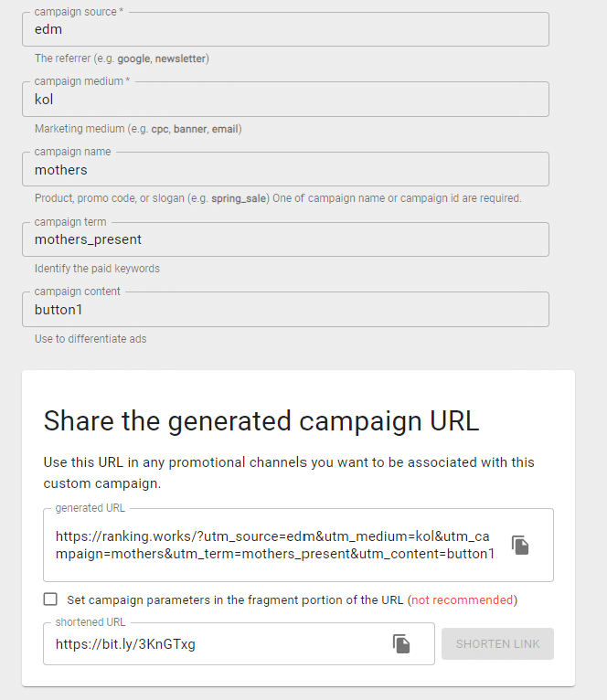
Task: Focus the campaign source field containing edm
Action: tap(285, 29)
